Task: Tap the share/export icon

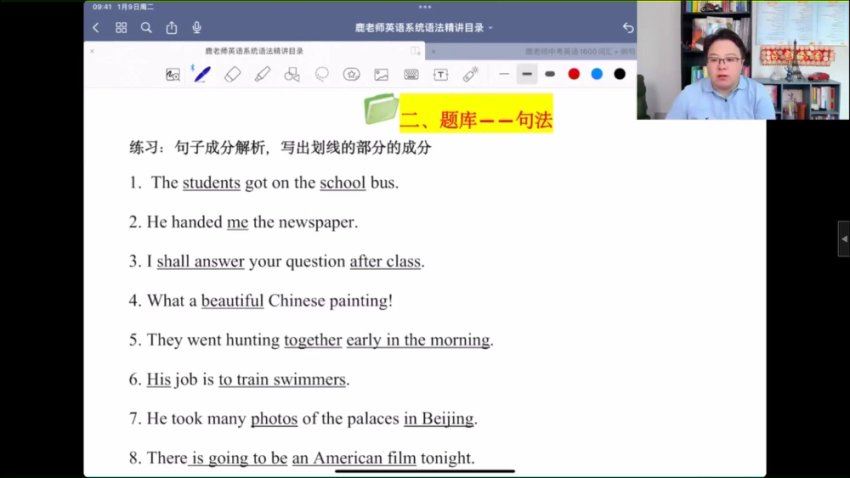Action: 171,28
